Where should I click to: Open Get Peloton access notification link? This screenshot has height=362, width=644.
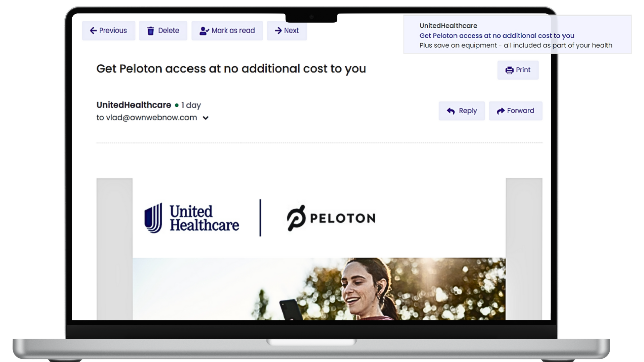point(496,36)
